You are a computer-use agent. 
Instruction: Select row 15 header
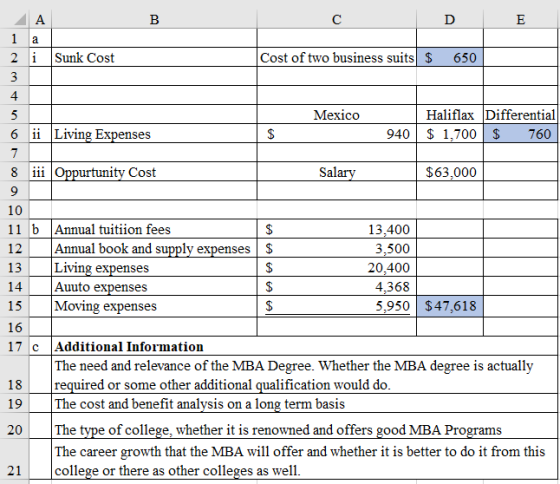coord(14,306)
